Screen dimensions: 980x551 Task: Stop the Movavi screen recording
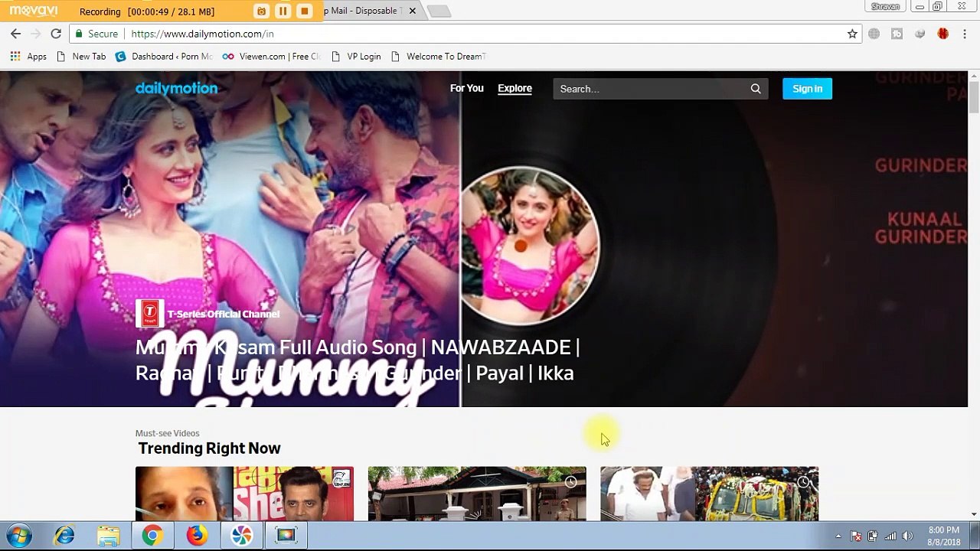click(x=304, y=11)
